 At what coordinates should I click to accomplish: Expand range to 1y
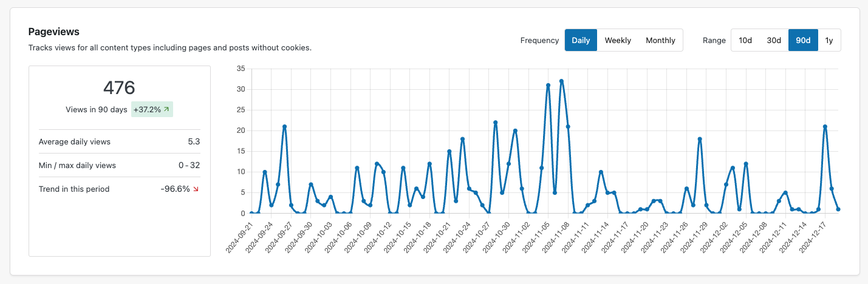pos(829,40)
